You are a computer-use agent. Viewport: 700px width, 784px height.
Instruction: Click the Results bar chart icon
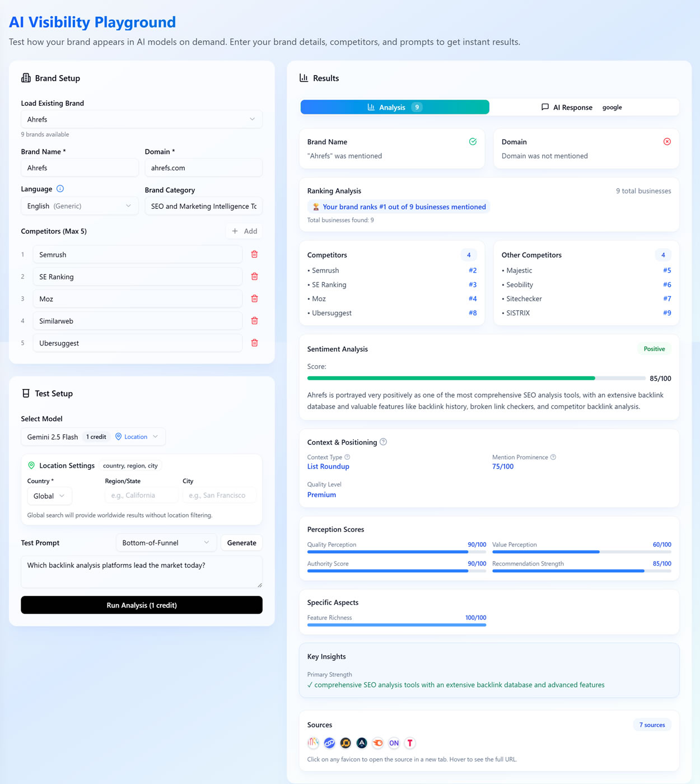[x=304, y=78]
